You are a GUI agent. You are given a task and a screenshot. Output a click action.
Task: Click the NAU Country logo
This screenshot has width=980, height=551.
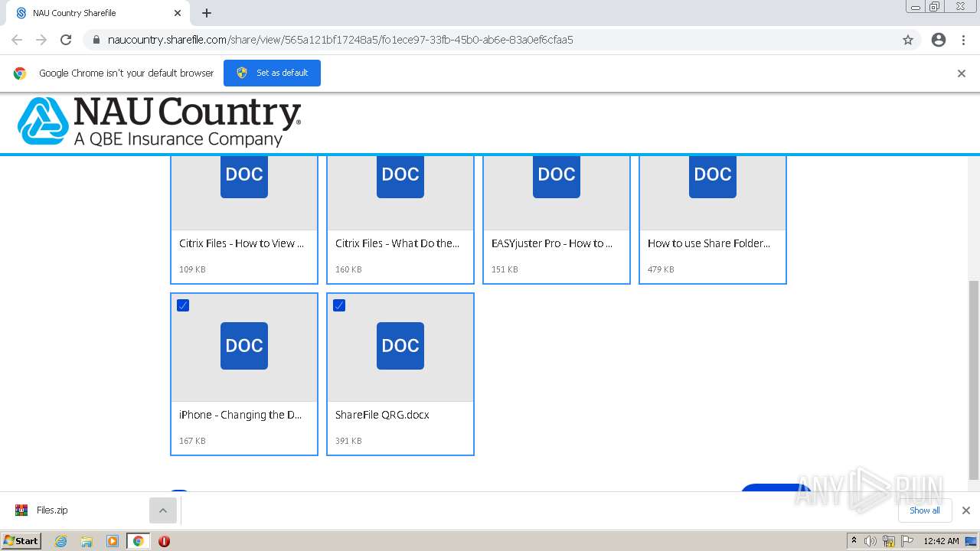(159, 122)
